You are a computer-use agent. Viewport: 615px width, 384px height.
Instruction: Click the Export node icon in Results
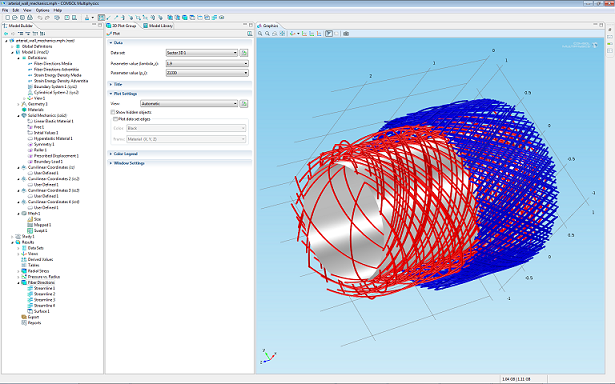pyautogui.click(x=24, y=317)
